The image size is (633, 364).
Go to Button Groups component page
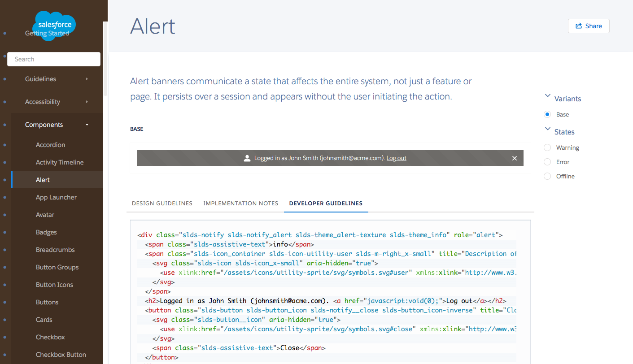pos(57,267)
